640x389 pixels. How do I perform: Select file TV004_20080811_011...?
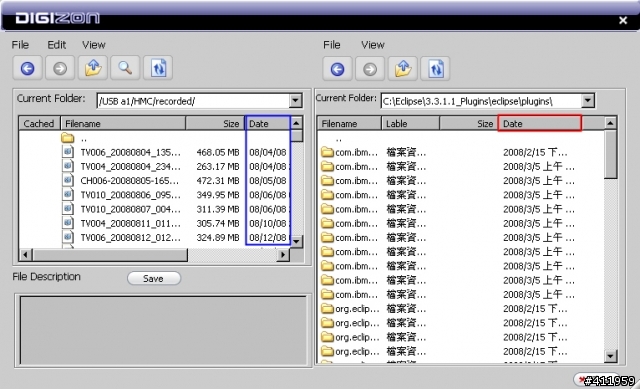tap(130, 223)
